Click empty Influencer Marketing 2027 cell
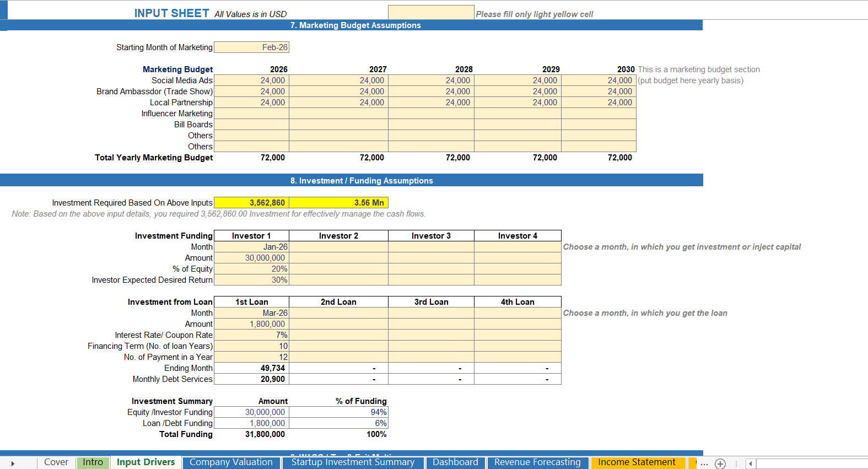Viewport: 868px width, 469px height. pos(338,114)
